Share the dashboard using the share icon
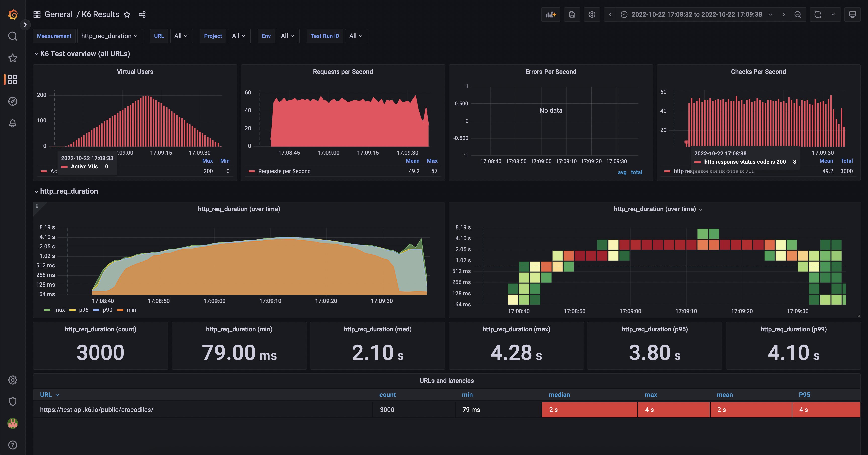This screenshot has width=868, height=455. 142,15
